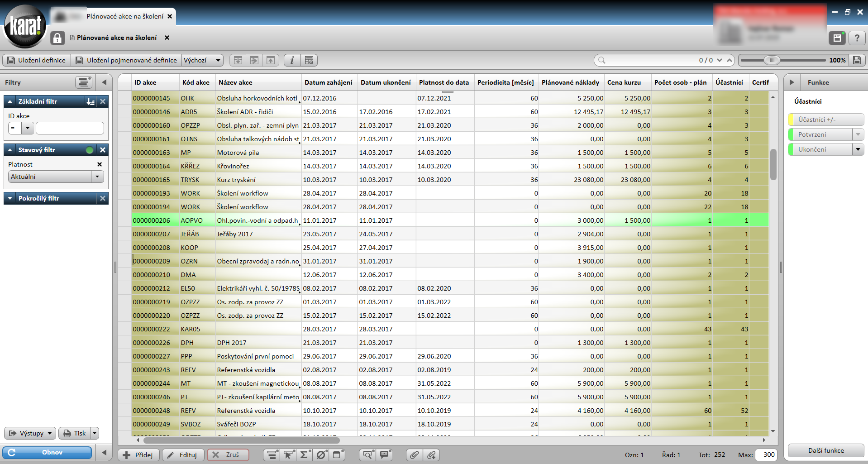The width and height of the screenshot is (868, 464).
Task: Toggle the Funkce panel arrow
Action: (x=792, y=82)
